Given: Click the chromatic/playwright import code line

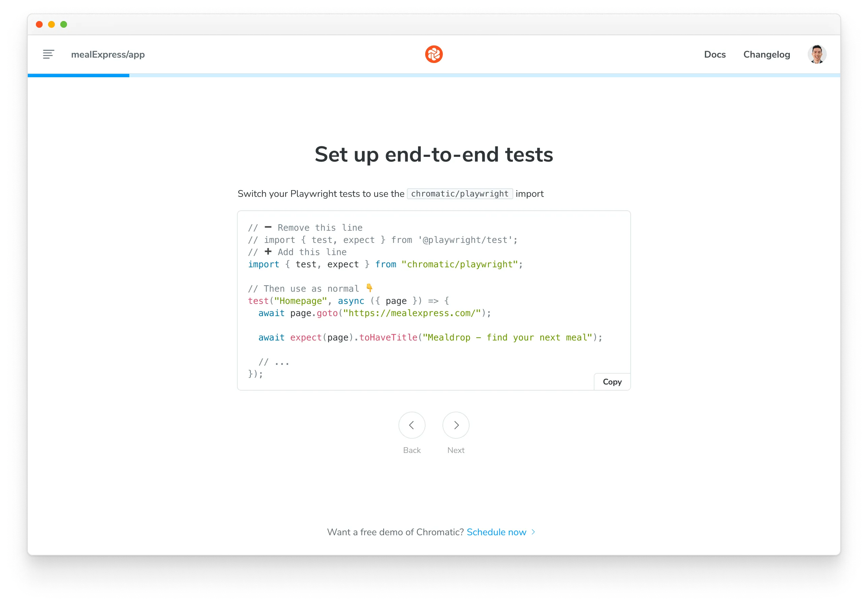Looking at the screenshot, I should (385, 265).
